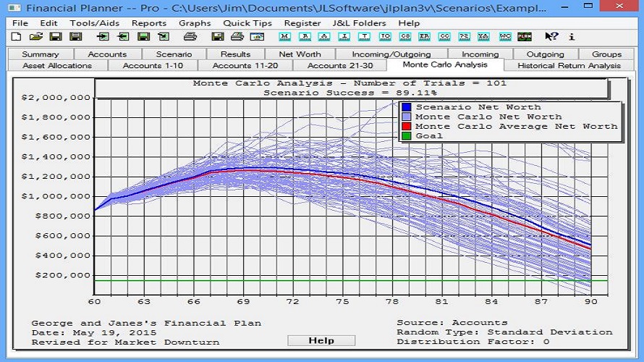Switch to the Historical Return Analysis tab
The width and height of the screenshot is (644, 362).
click(x=569, y=65)
